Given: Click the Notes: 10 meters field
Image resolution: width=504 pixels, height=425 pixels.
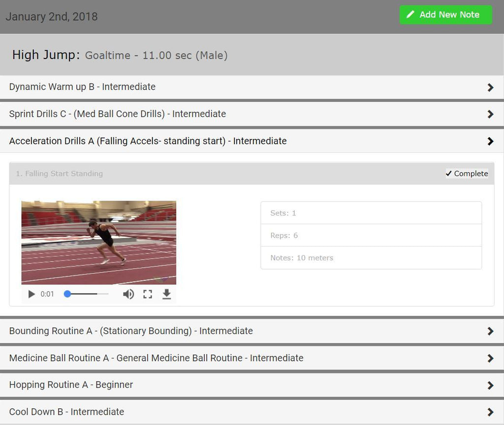Looking at the screenshot, I should tap(371, 258).
